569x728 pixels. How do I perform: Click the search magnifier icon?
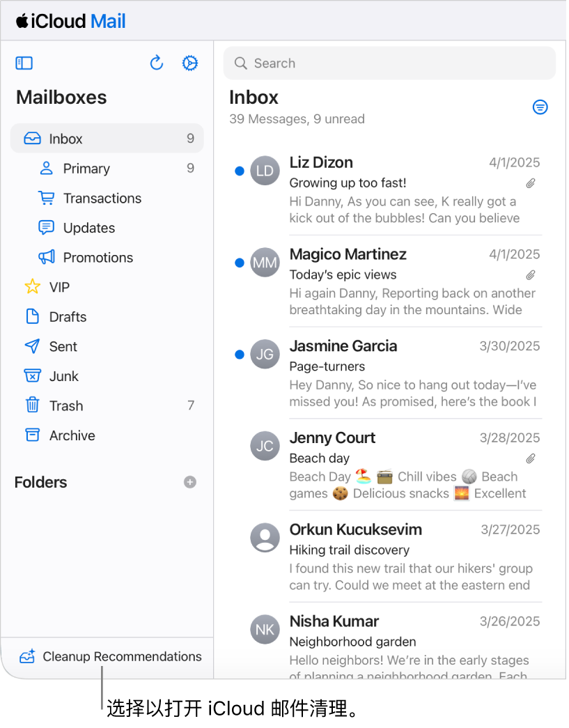[x=240, y=63]
